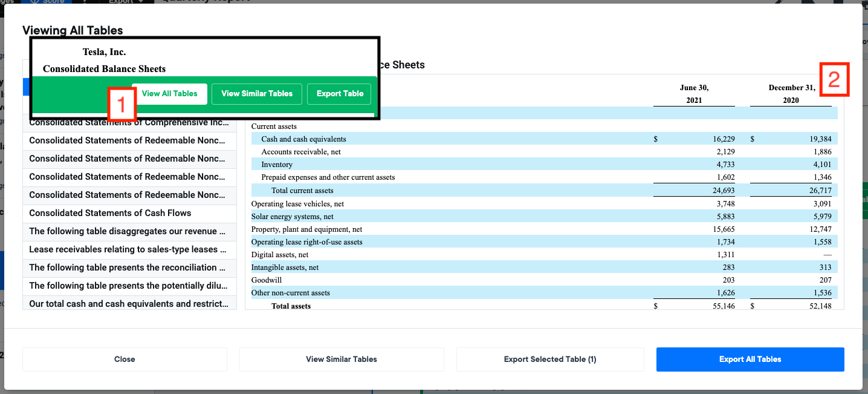The height and width of the screenshot is (394, 868).
Task: Click the Close button in the dialog footer
Action: 125,359
